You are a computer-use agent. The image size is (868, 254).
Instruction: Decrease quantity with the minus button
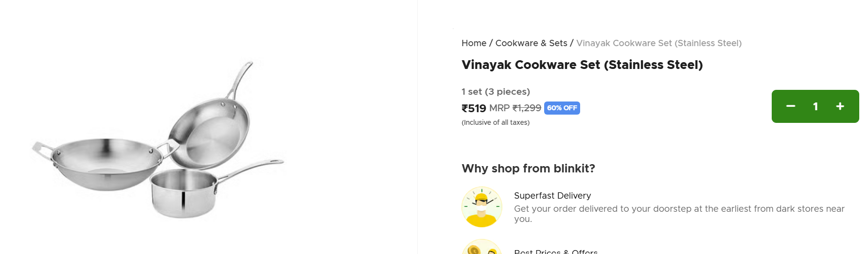[x=791, y=106]
